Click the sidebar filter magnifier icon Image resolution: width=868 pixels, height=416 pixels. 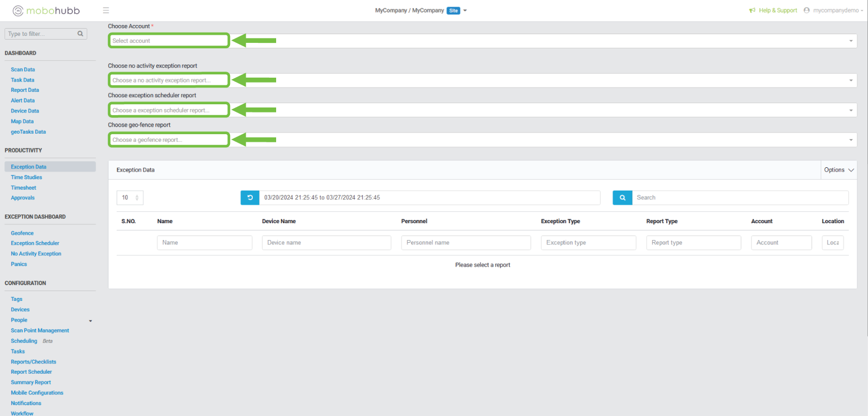tap(80, 34)
